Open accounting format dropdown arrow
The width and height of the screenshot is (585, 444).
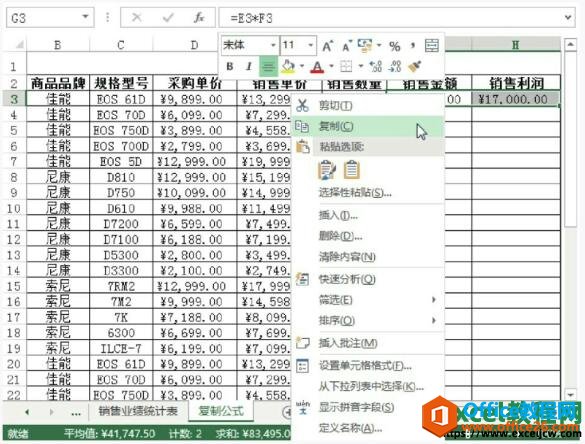pos(379,46)
